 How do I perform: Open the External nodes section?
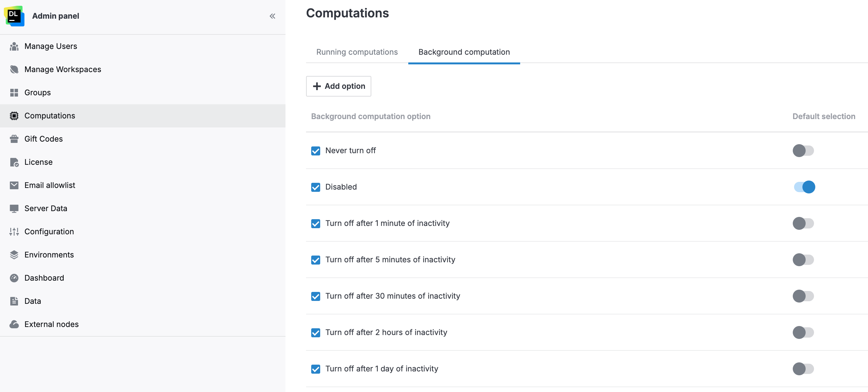[14, 324]
